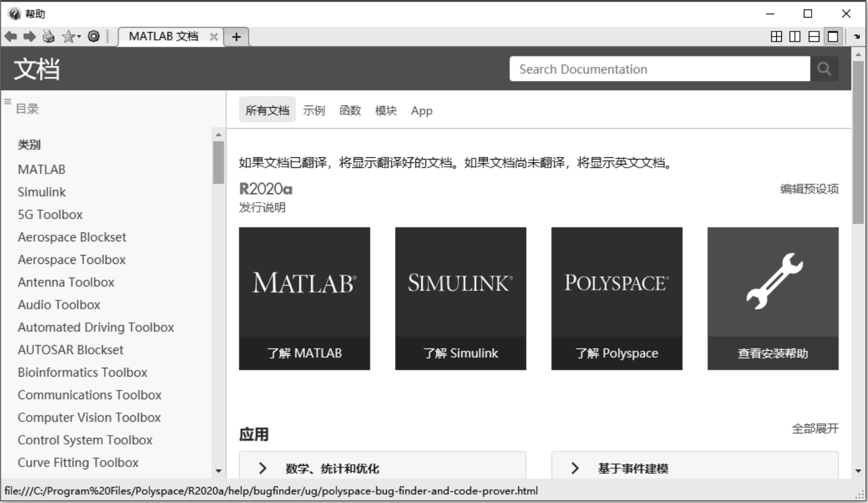Open Aerospace Toolbox in the sidebar

[x=71, y=260]
